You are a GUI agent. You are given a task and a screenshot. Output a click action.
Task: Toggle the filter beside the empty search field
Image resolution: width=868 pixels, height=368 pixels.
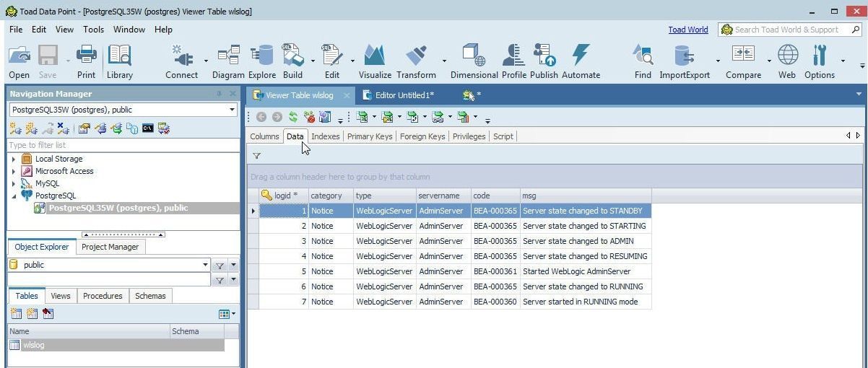(x=220, y=280)
